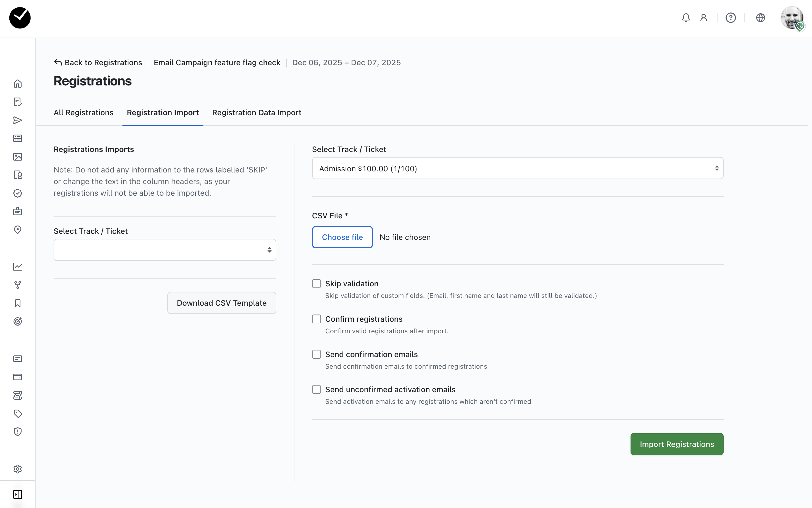Screen dimensions: 812x508
Task: Click the location pin sidebar icon
Action: click(x=17, y=229)
